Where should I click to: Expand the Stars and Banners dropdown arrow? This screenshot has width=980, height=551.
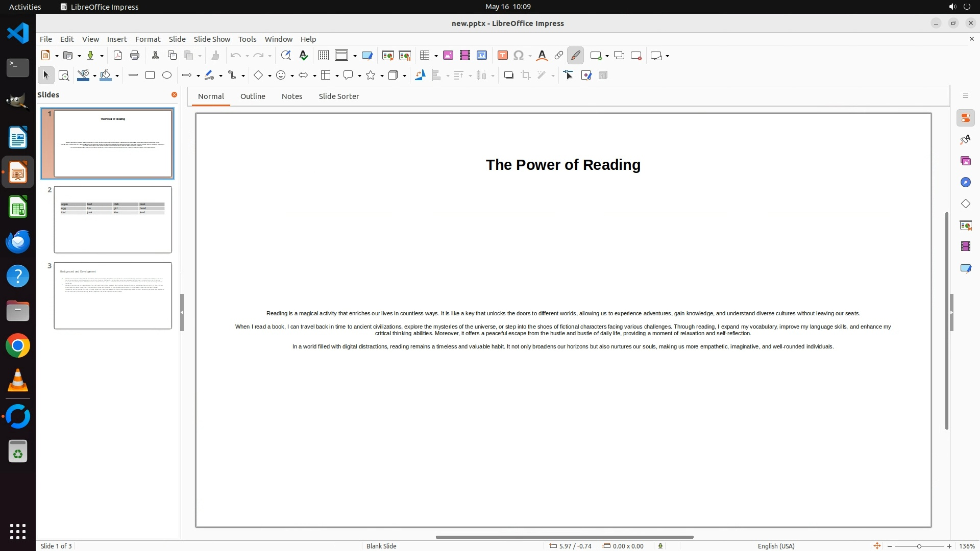[382, 76]
